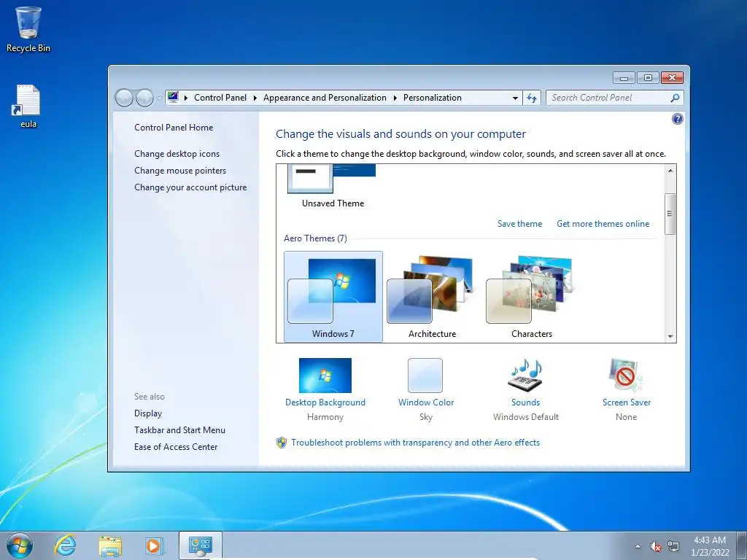Expand arrow before Control Panel breadcrumb

(186, 98)
